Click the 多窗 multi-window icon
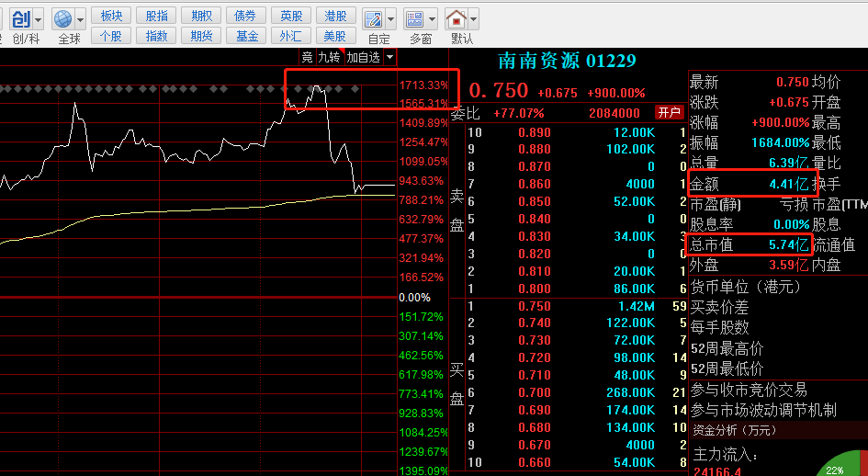The width and height of the screenshot is (868, 476). coord(414,20)
